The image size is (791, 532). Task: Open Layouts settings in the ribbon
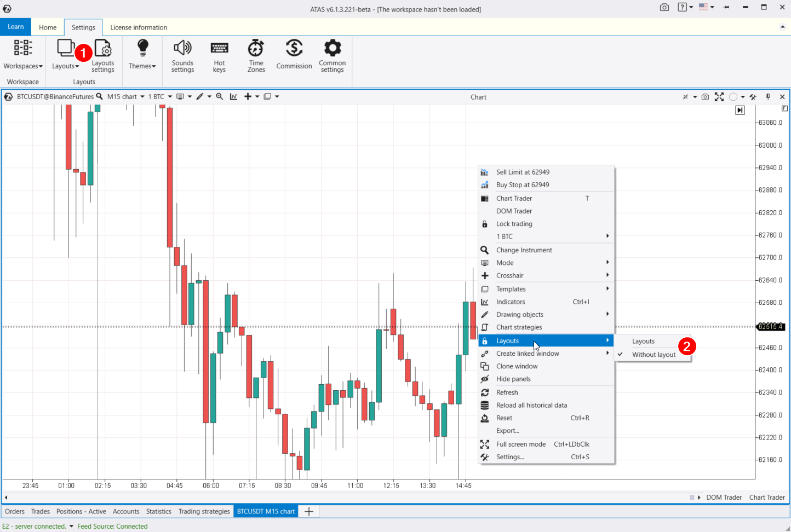(103, 55)
